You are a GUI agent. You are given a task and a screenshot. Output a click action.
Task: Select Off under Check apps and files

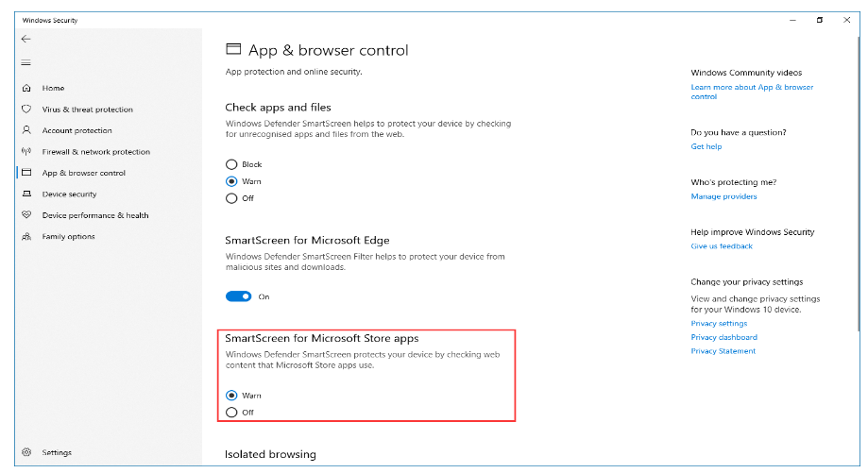click(x=231, y=198)
